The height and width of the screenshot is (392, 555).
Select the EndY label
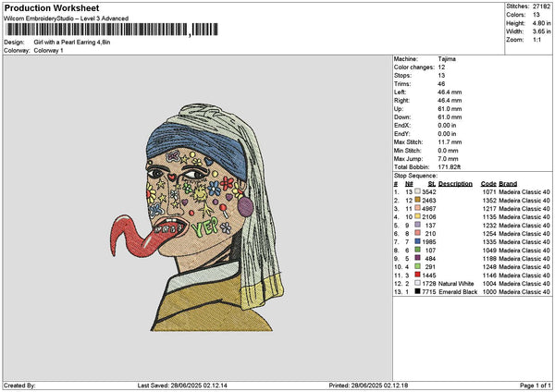[x=402, y=134]
